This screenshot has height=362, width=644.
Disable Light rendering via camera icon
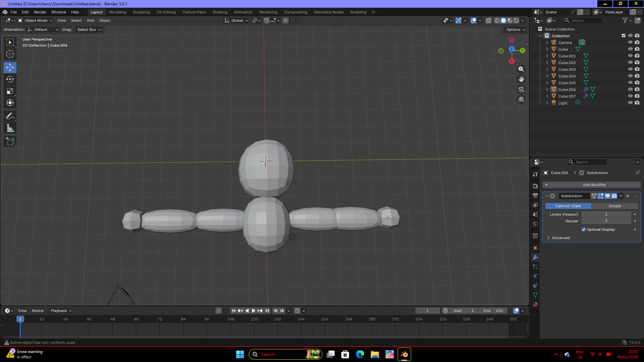pyautogui.click(x=637, y=103)
